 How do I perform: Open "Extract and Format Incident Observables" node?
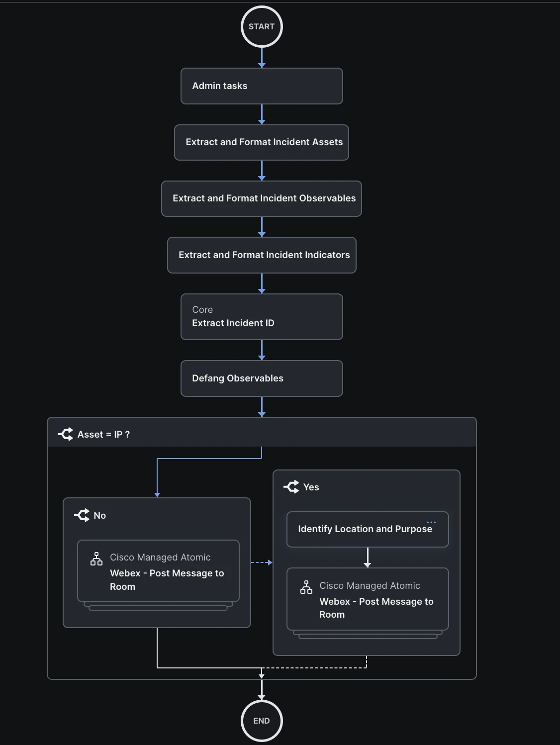pos(262,198)
